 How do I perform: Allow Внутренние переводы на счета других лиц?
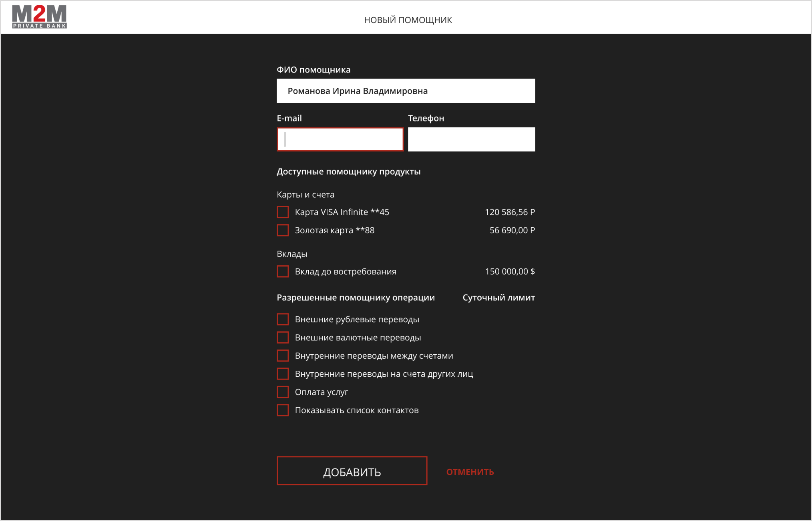coord(283,374)
